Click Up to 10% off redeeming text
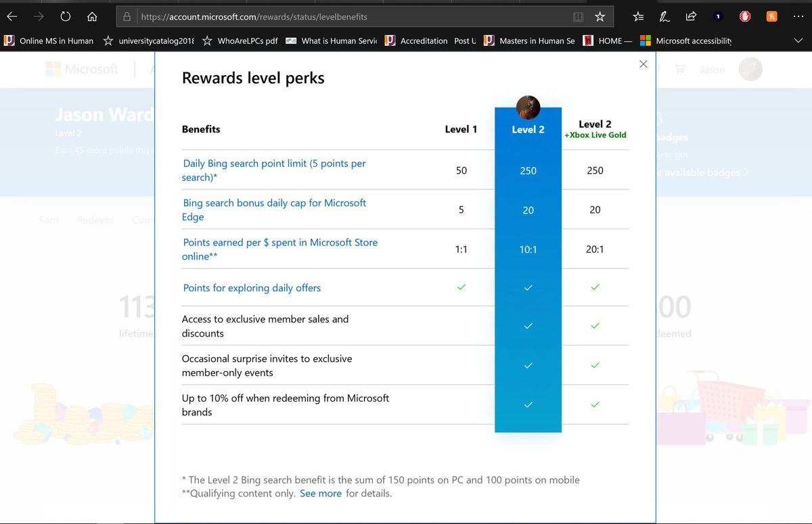This screenshot has height=524, width=812. 285,404
